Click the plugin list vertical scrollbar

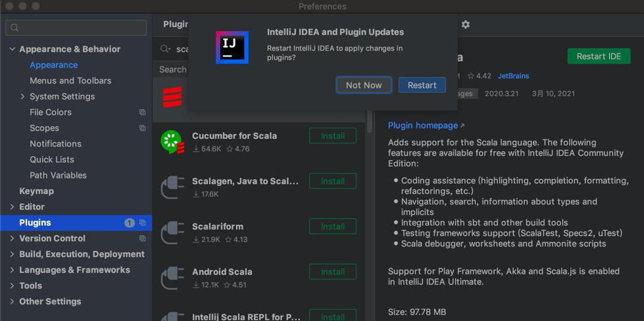click(369, 121)
